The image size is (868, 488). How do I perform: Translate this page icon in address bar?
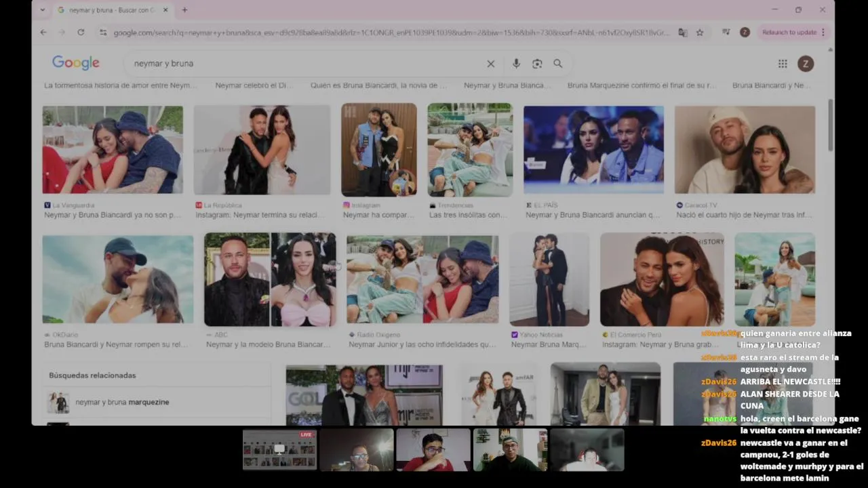point(683,32)
